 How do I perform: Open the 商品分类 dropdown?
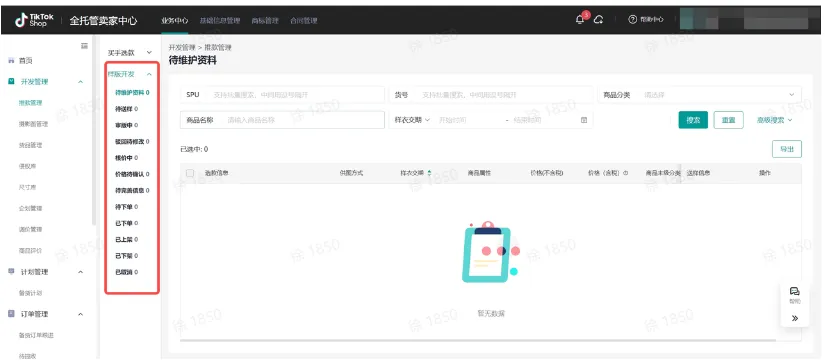point(700,95)
